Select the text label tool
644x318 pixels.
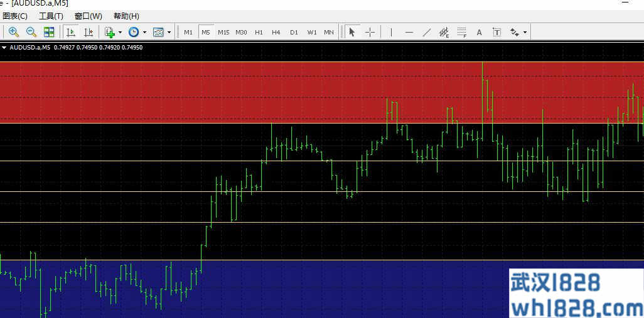pyautogui.click(x=497, y=32)
